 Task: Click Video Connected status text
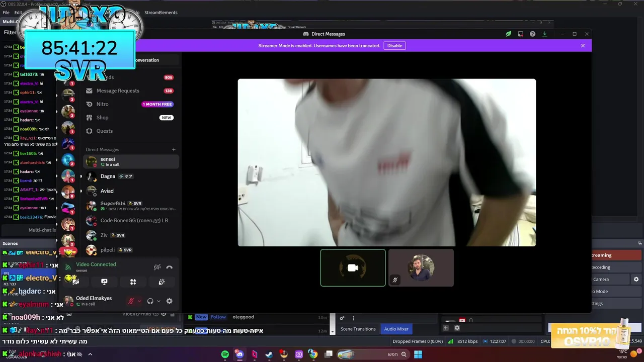[x=96, y=264]
